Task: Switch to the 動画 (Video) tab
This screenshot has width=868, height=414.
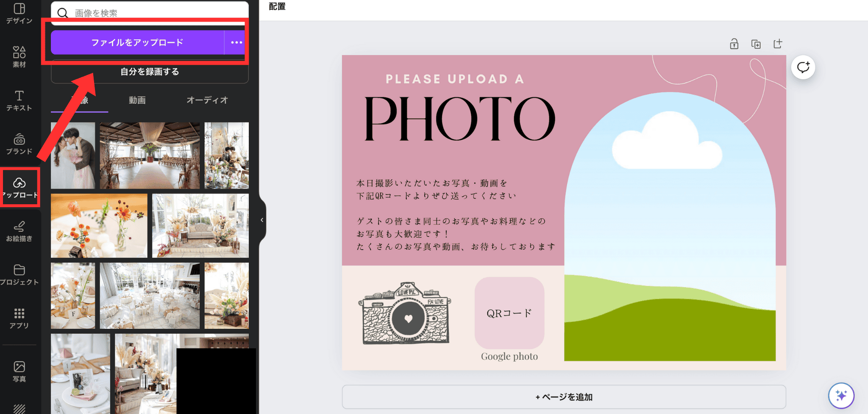Action: pyautogui.click(x=137, y=100)
